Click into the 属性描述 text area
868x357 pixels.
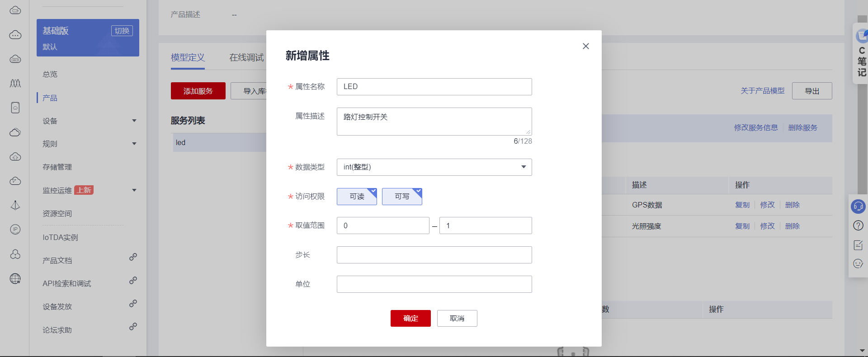tap(434, 122)
